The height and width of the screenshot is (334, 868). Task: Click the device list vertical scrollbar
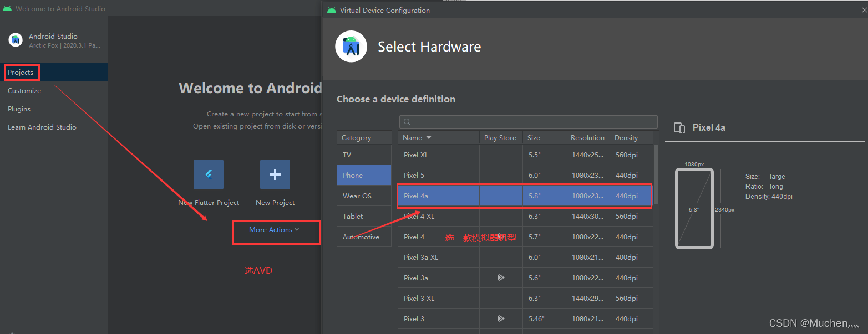click(656, 174)
